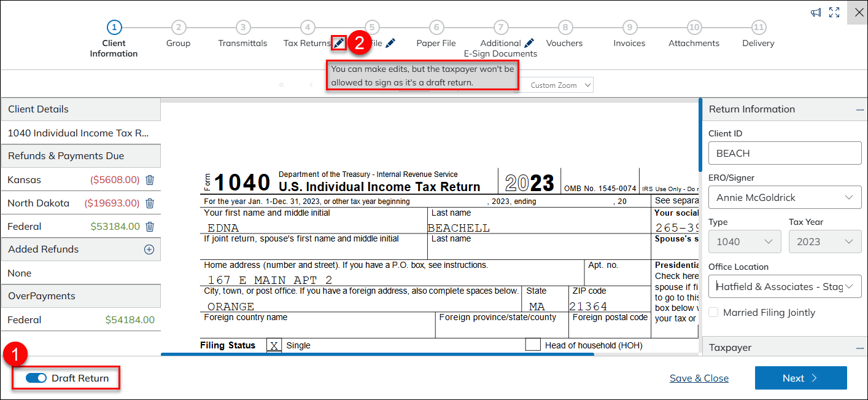Image resolution: width=868 pixels, height=400 pixels.
Task: Delete the North Dakota refund entry
Action: [150, 203]
